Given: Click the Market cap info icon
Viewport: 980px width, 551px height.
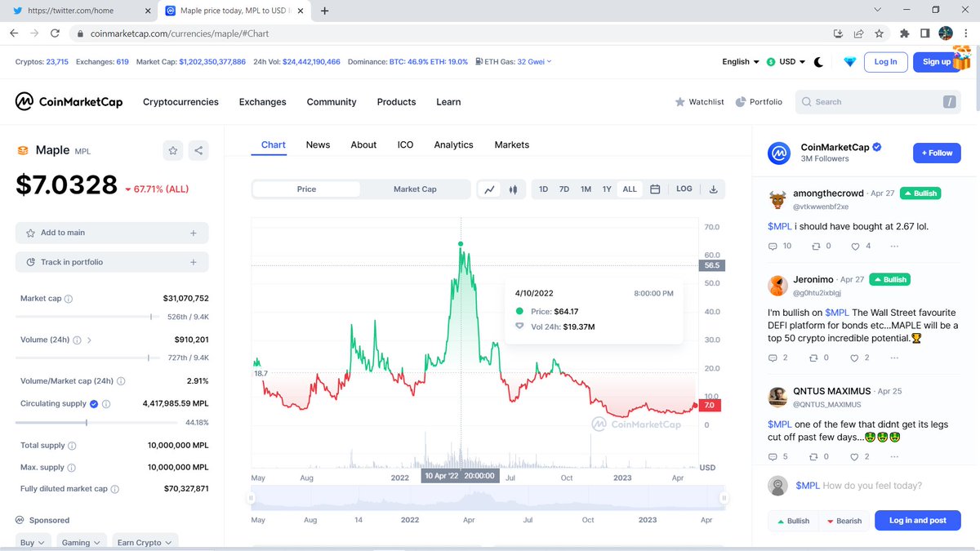Looking at the screenshot, I should (x=69, y=299).
